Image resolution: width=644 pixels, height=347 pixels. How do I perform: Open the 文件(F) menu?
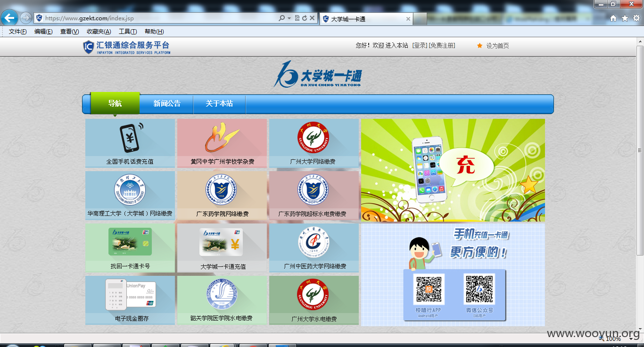(x=17, y=32)
